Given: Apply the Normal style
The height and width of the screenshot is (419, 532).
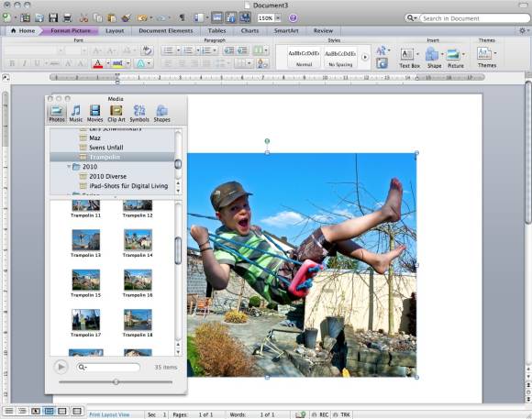Looking at the screenshot, I should pyautogui.click(x=304, y=58).
